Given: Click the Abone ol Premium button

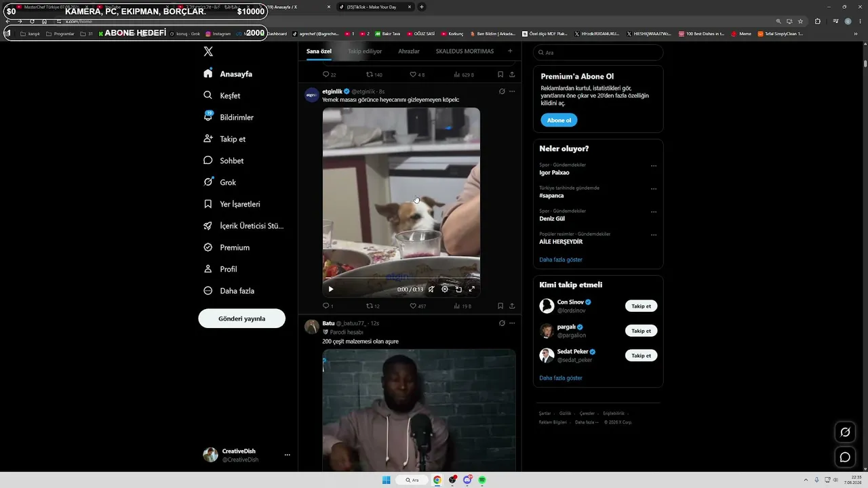Looking at the screenshot, I should click(x=559, y=120).
